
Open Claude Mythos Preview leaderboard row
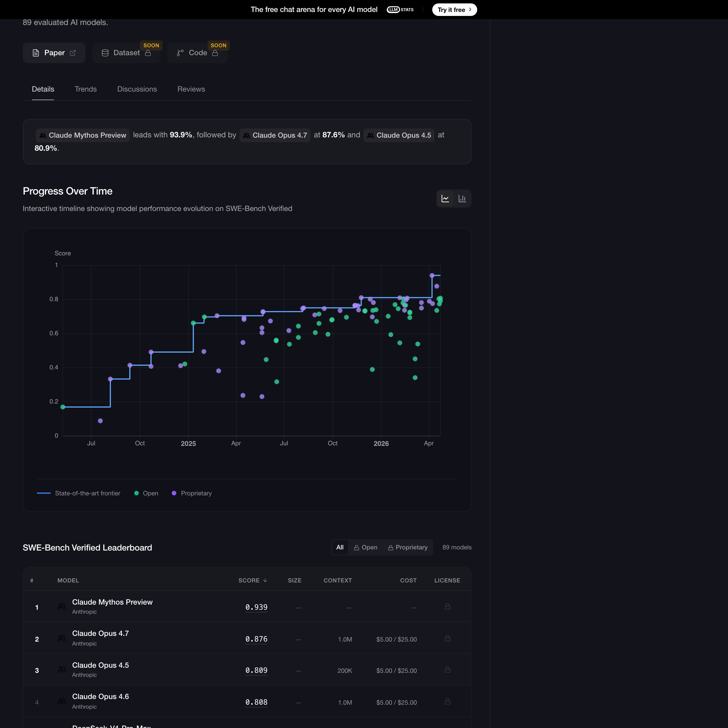[247, 607]
